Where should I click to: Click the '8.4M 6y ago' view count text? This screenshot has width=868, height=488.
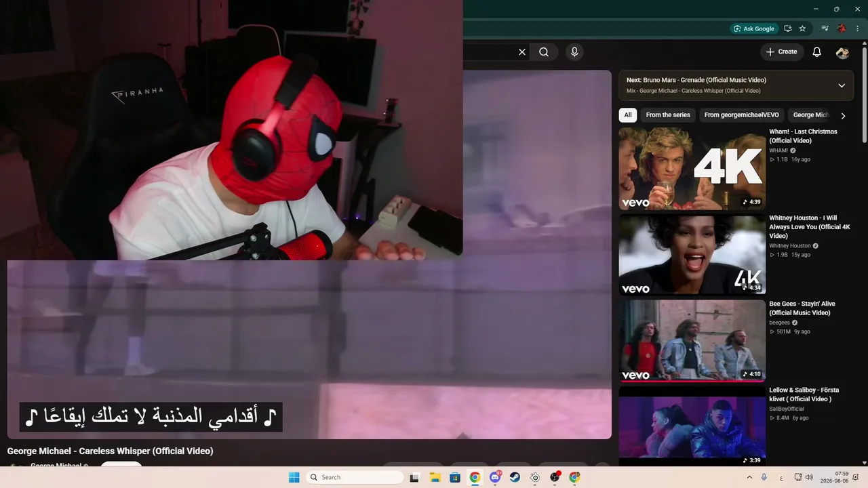[789, 418]
